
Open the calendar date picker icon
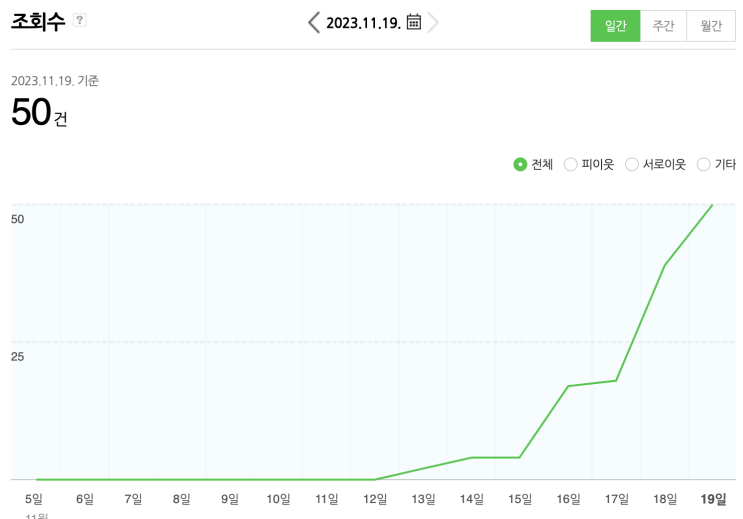point(414,22)
